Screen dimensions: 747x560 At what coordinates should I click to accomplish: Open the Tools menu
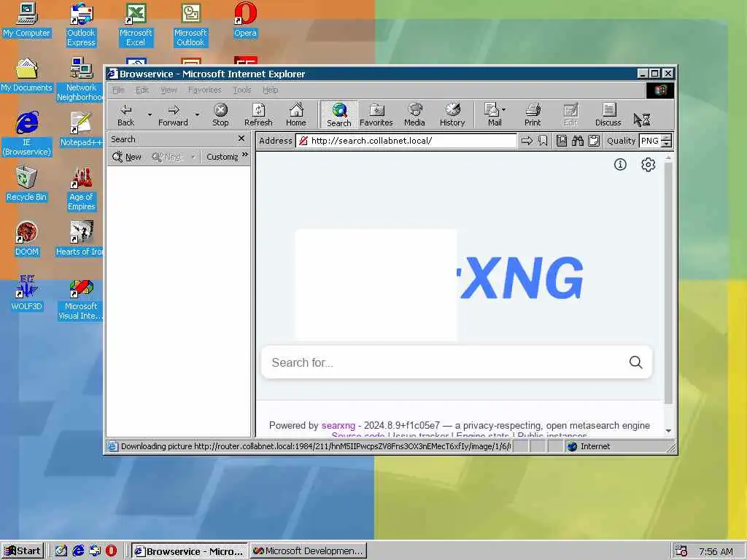point(242,90)
